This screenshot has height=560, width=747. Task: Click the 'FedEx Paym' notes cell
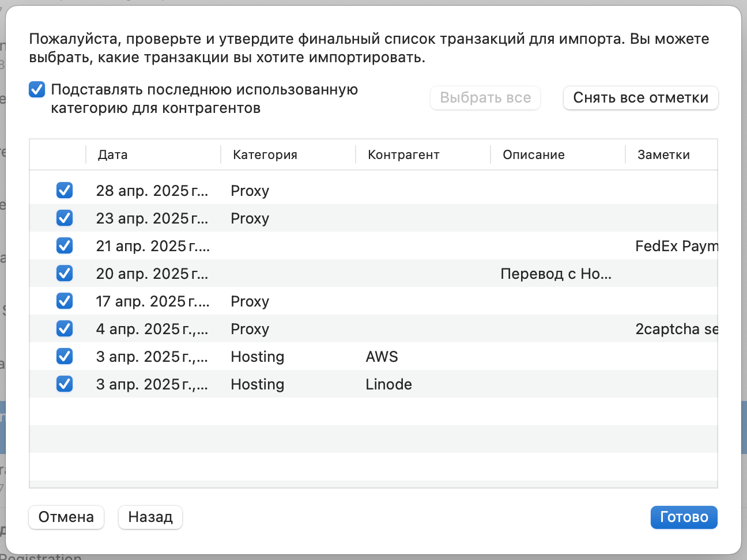pyautogui.click(x=677, y=246)
